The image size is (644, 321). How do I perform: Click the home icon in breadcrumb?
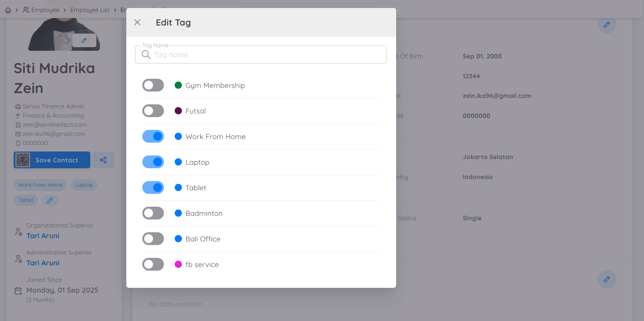click(x=8, y=10)
